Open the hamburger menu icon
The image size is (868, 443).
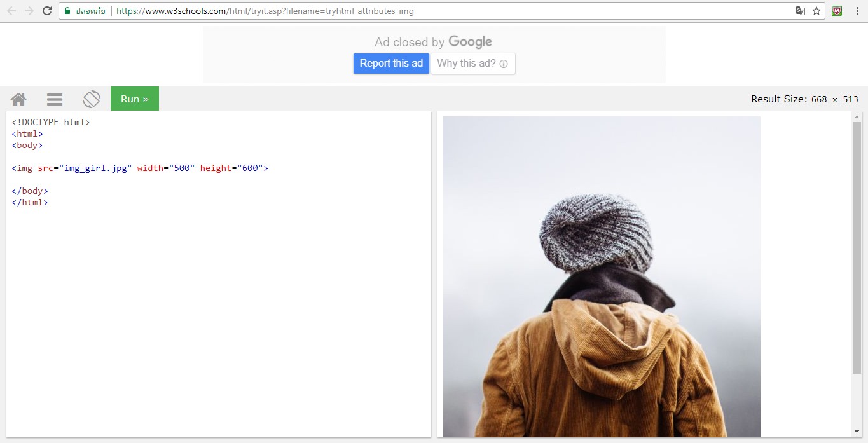[55, 99]
